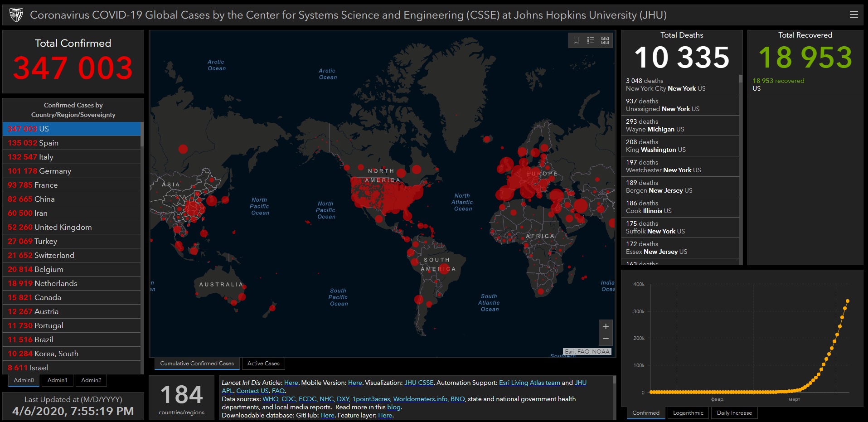Screen dimensions: 868x422
Task: Switch chart to Daily Increase tab
Action: (734, 413)
